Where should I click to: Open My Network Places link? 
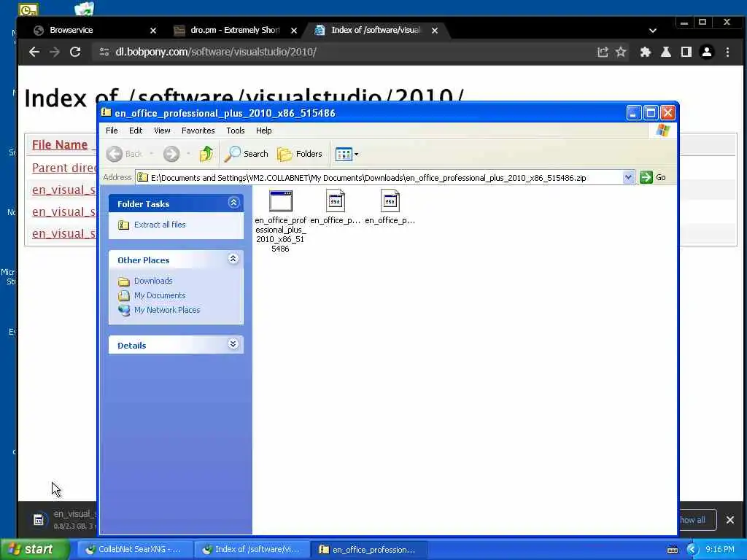[x=167, y=310]
